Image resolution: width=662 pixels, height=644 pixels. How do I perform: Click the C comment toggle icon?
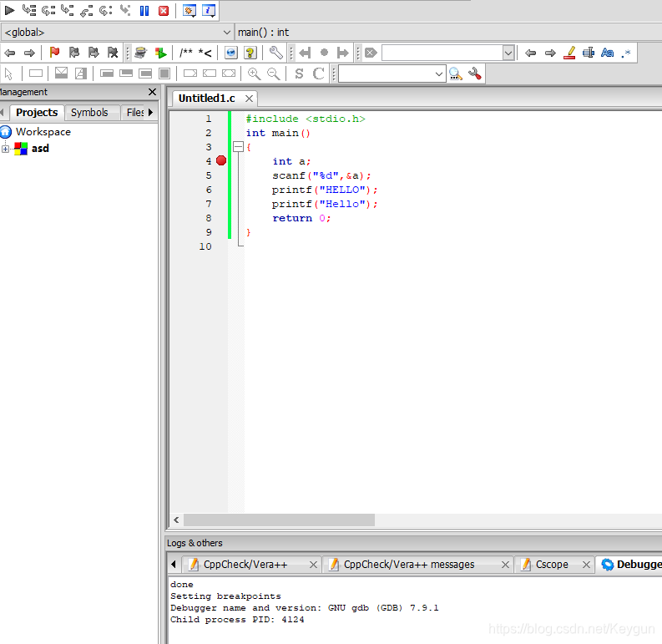coord(318,74)
